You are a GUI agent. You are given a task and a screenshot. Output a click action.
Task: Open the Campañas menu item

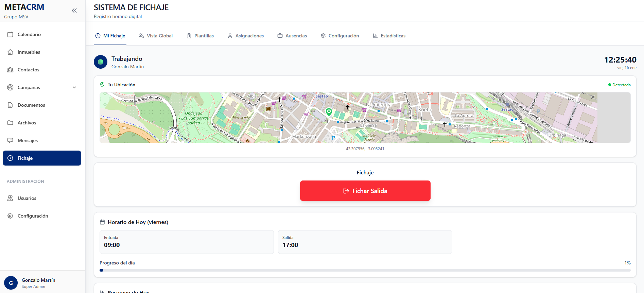point(29,87)
